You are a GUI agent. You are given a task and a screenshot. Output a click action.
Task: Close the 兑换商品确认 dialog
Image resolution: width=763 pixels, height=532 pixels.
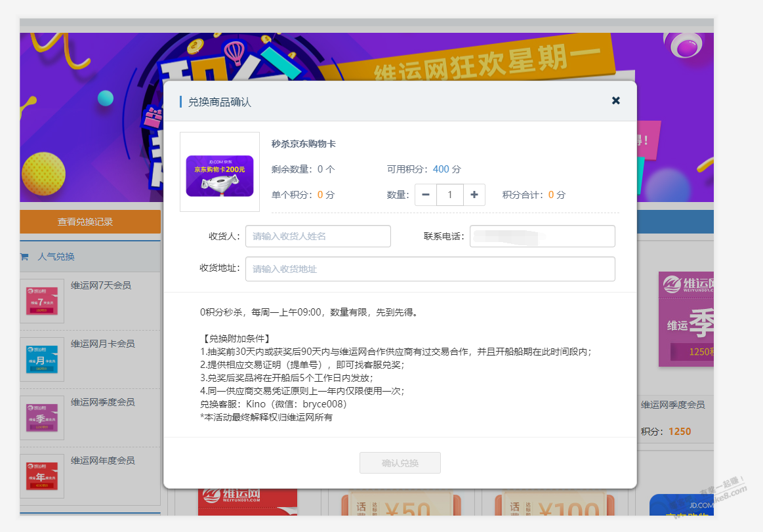[615, 100]
